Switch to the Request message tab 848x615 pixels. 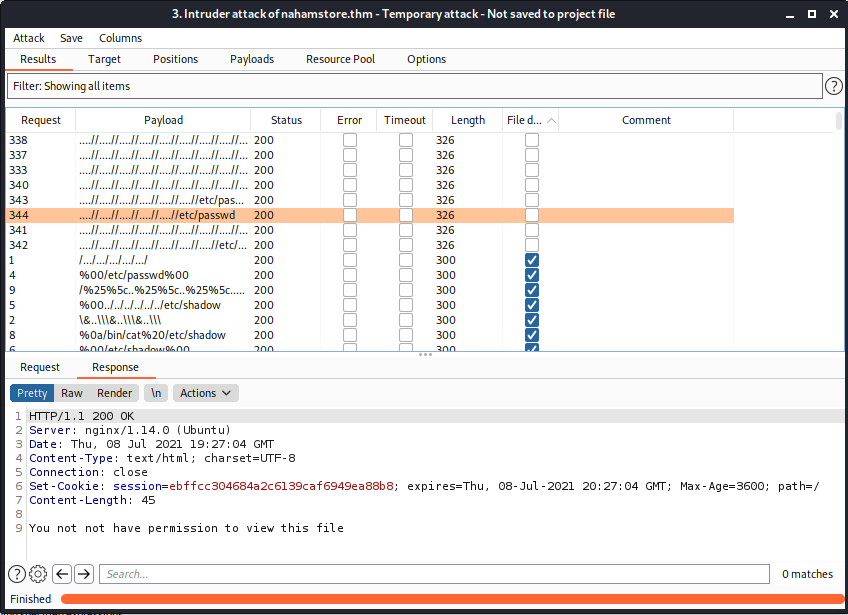(40, 367)
